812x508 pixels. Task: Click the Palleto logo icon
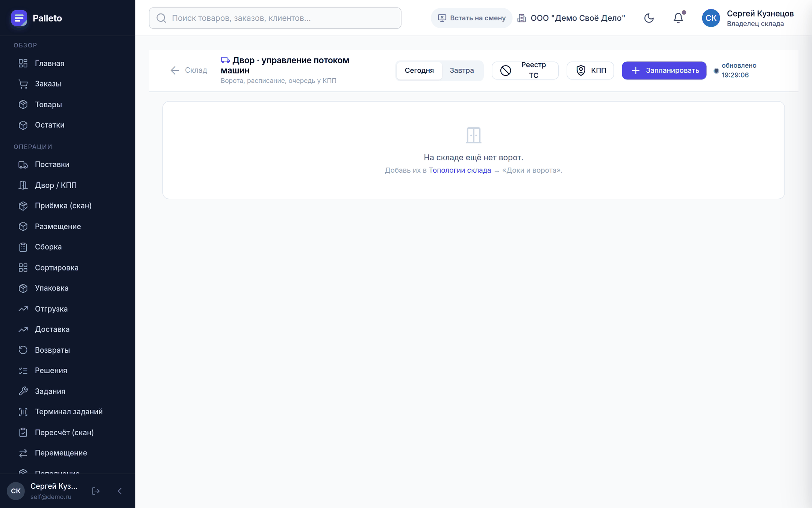[x=19, y=18]
